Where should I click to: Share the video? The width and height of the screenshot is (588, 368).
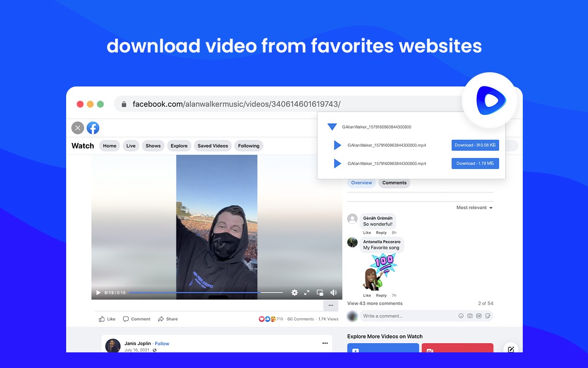168,319
